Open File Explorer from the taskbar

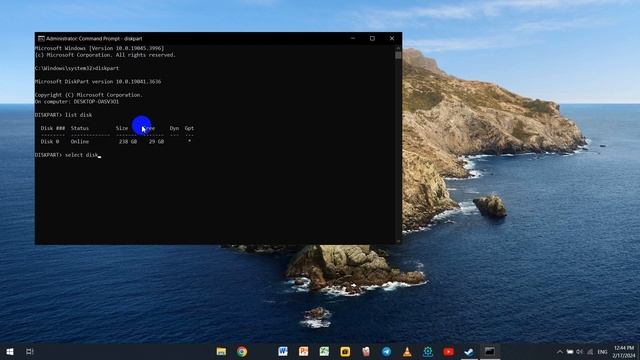221,351
